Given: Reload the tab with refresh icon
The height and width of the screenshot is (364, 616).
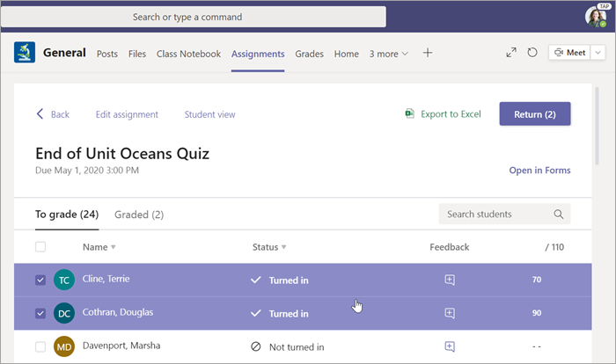Looking at the screenshot, I should (x=532, y=52).
